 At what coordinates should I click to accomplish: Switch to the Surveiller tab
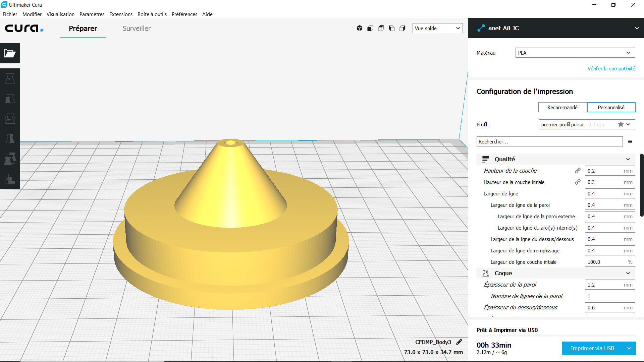point(137,28)
